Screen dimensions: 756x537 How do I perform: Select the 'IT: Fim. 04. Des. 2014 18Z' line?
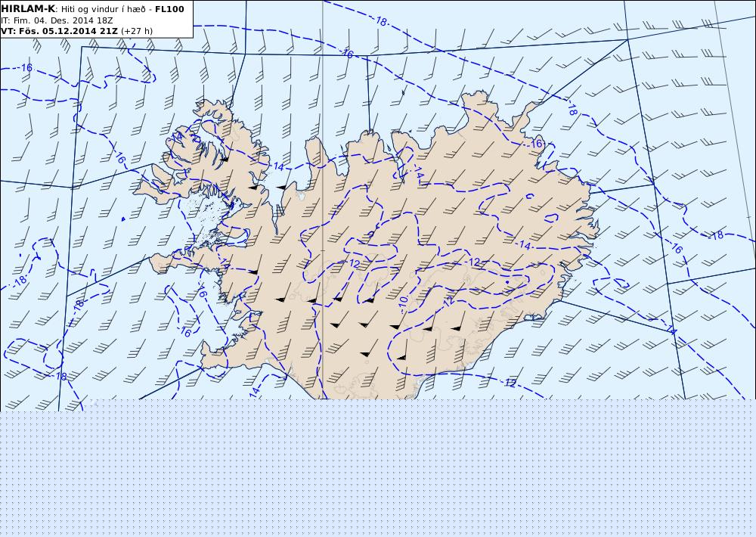point(57,20)
